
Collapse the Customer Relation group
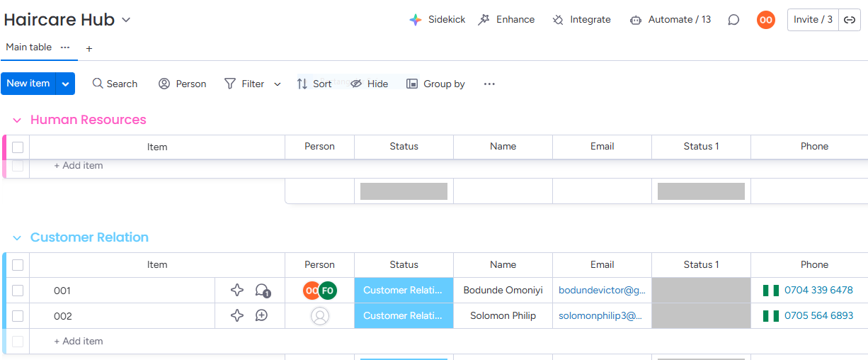tap(17, 238)
